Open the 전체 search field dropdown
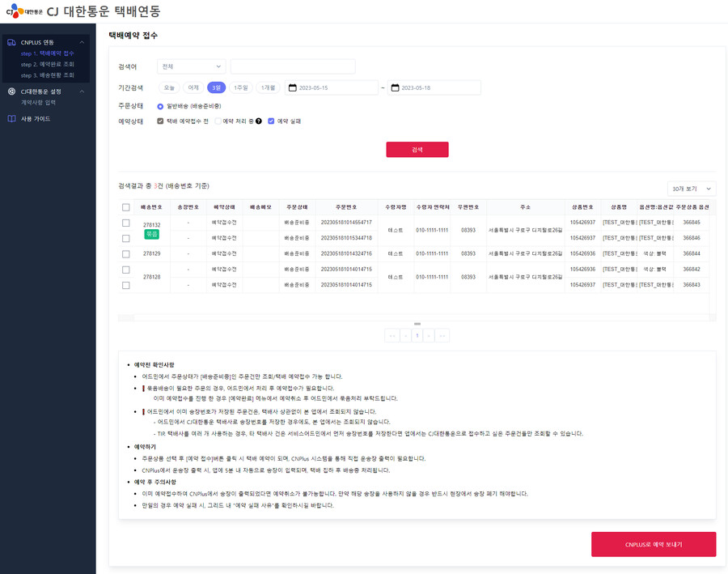 pos(191,66)
